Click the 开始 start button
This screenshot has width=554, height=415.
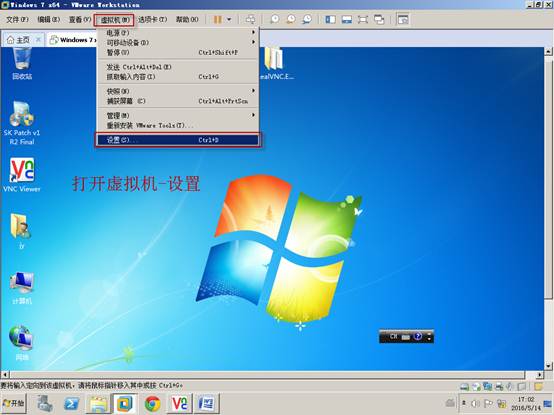point(13,403)
